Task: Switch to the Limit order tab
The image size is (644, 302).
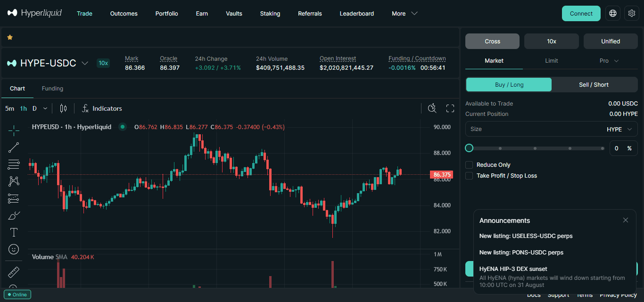Action: 552,61
